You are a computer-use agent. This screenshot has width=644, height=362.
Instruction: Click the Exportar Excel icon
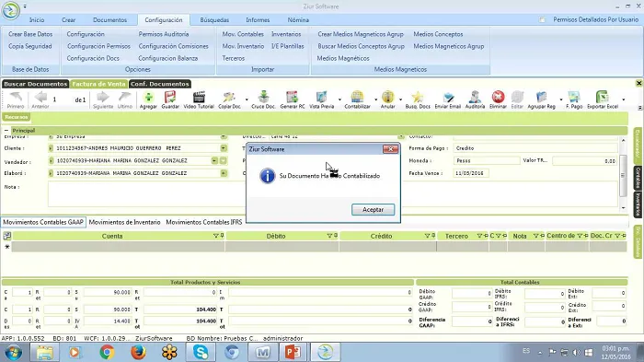(x=603, y=98)
